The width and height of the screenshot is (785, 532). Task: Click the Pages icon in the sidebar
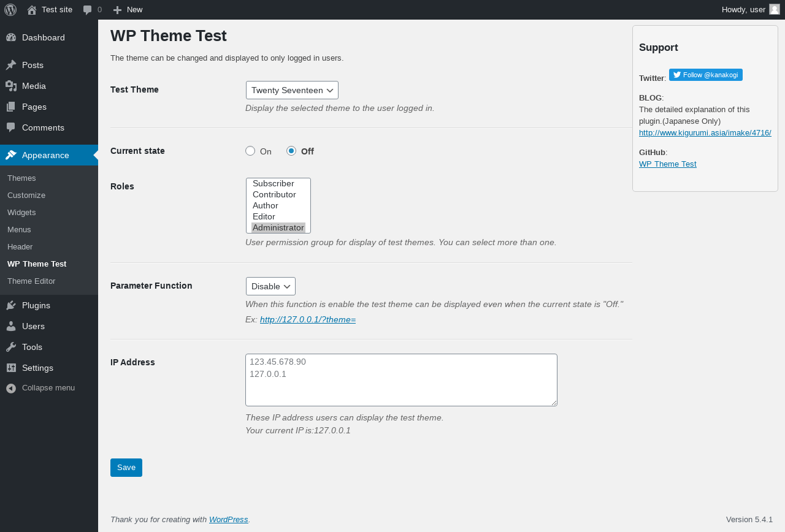click(x=11, y=107)
